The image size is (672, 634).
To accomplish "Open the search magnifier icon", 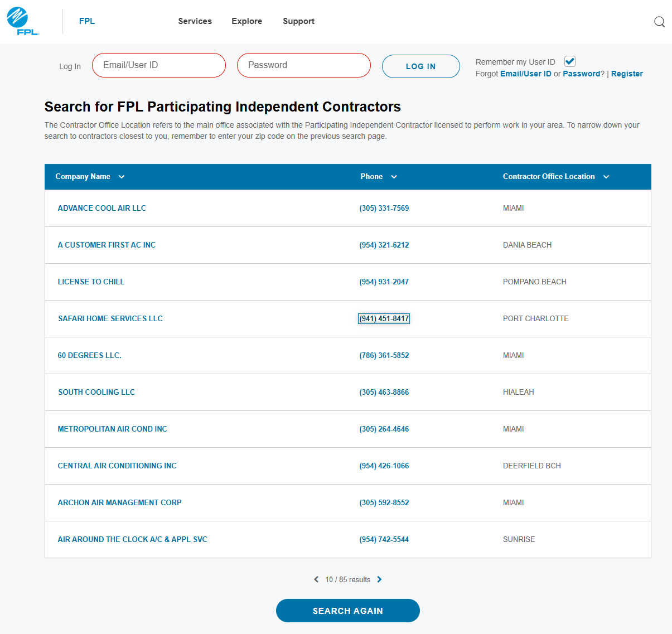I will click(x=659, y=22).
